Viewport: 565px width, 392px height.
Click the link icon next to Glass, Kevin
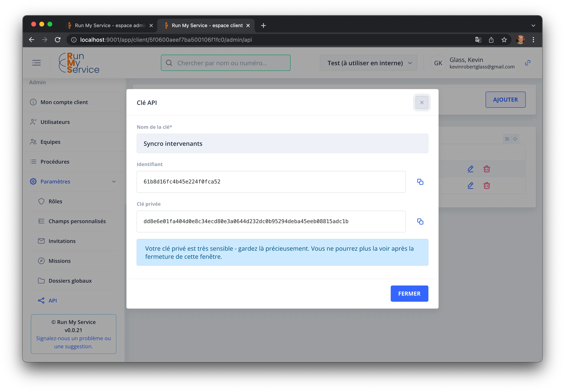(527, 63)
